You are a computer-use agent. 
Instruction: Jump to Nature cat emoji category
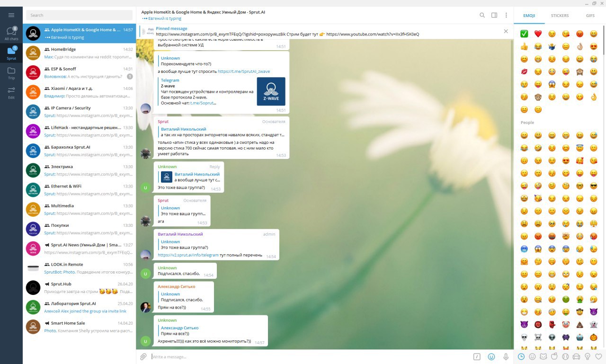coord(544,356)
